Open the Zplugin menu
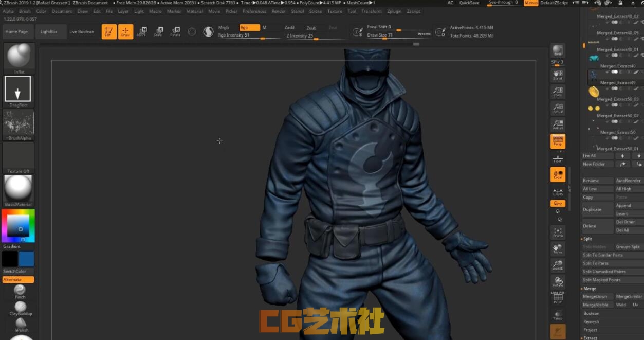This screenshot has width=644, height=340. 394,11
